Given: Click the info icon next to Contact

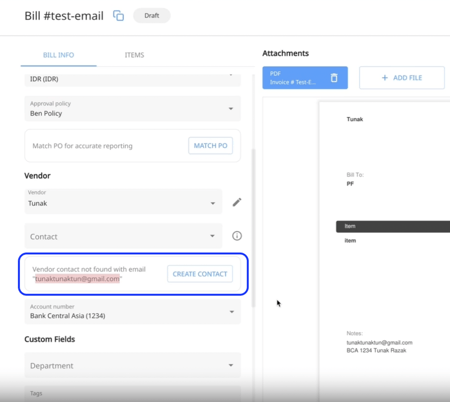Looking at the screenshot, I should pos(237,236).
